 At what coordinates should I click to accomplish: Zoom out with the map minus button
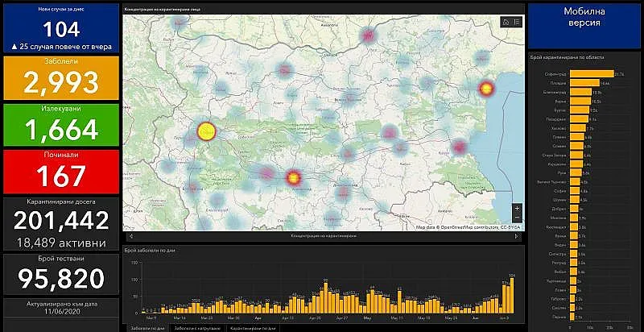coord(516,218)
